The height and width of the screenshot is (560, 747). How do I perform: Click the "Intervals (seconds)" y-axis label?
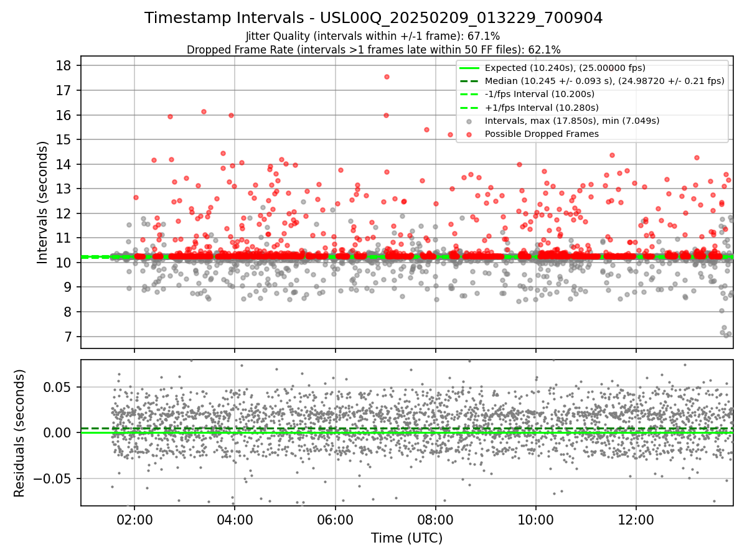coord(42,202)
